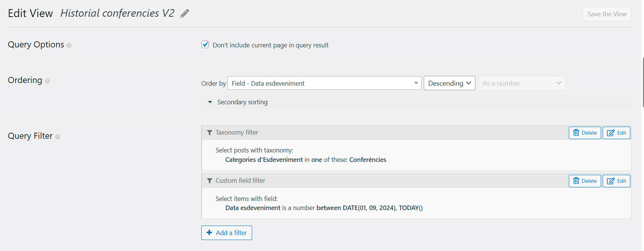
Task: Click the page vertical scrollbar
Action: [x=642, y=82]
